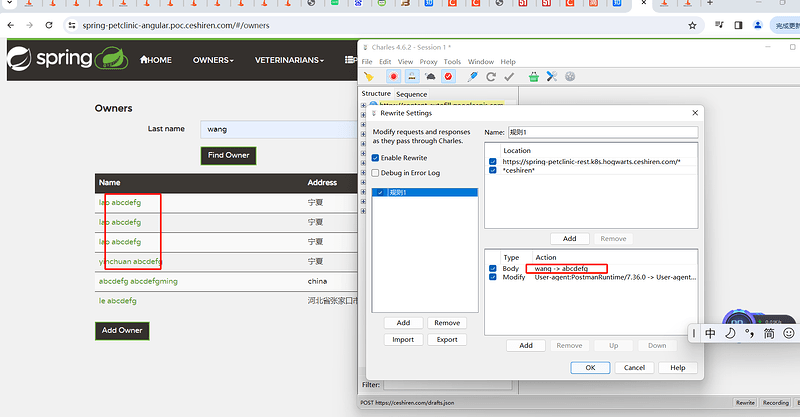This screenshot has width=800, height=417.
Task: Go to HOME in the PetClinic navbar
Action: click(x=156, y=60)
